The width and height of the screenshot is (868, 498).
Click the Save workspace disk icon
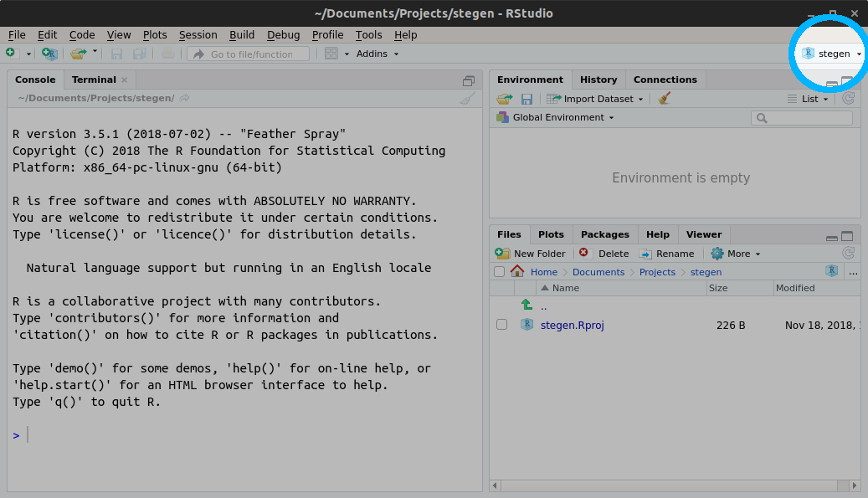point(526,99)
